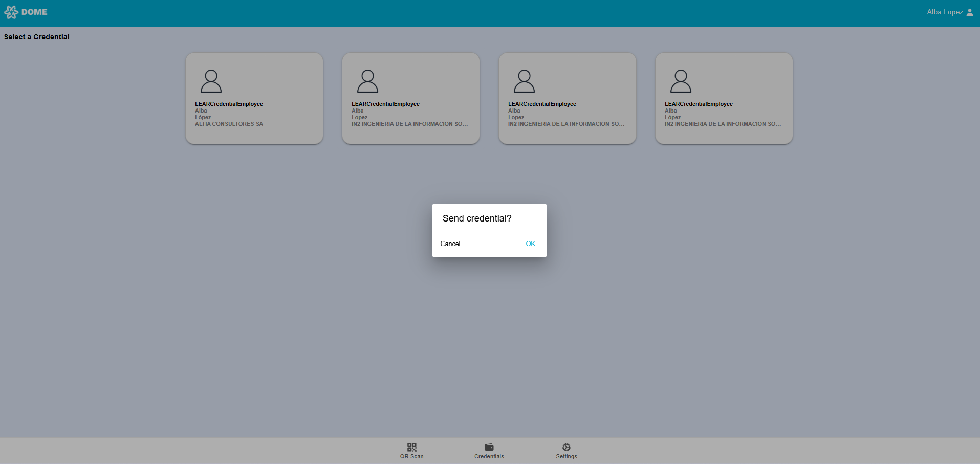This screenshot has width=980, height=464.
Task: Click the Alba Lopez username in header
Action: 945,12
